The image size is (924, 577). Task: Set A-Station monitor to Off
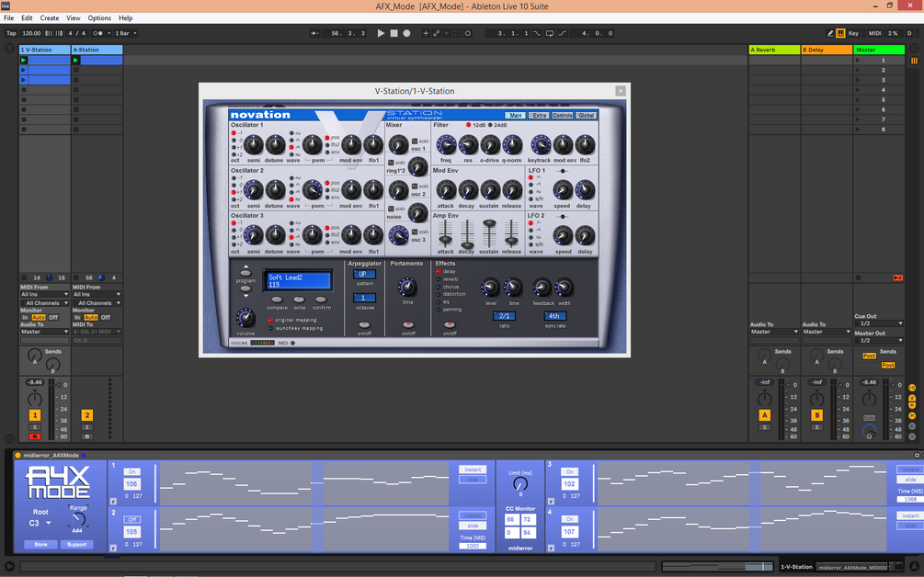point(106,317)
